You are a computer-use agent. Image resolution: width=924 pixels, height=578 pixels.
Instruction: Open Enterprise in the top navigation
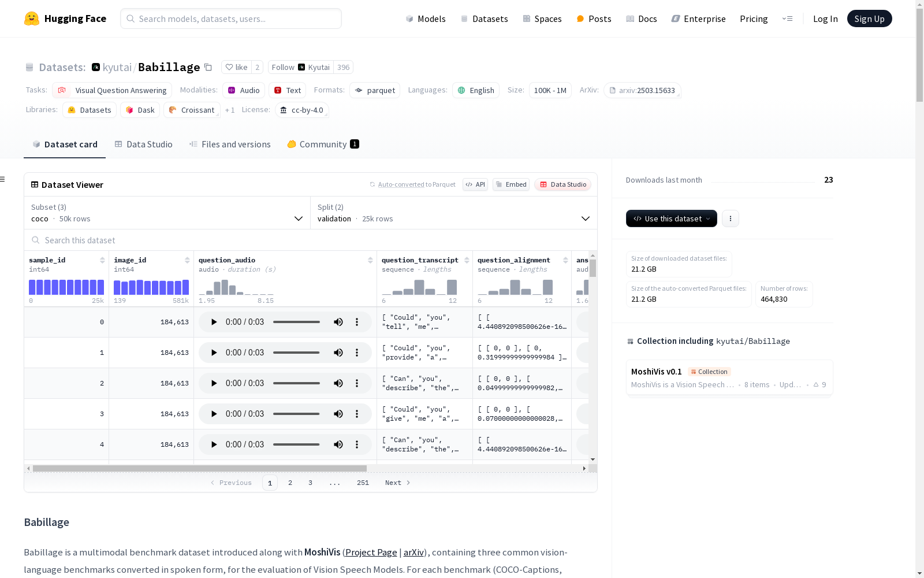tap(698, 18)
